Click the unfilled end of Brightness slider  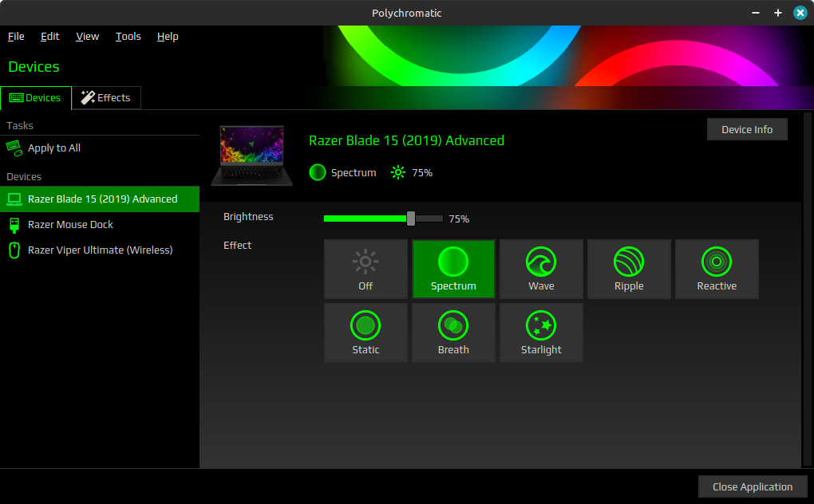429,219
